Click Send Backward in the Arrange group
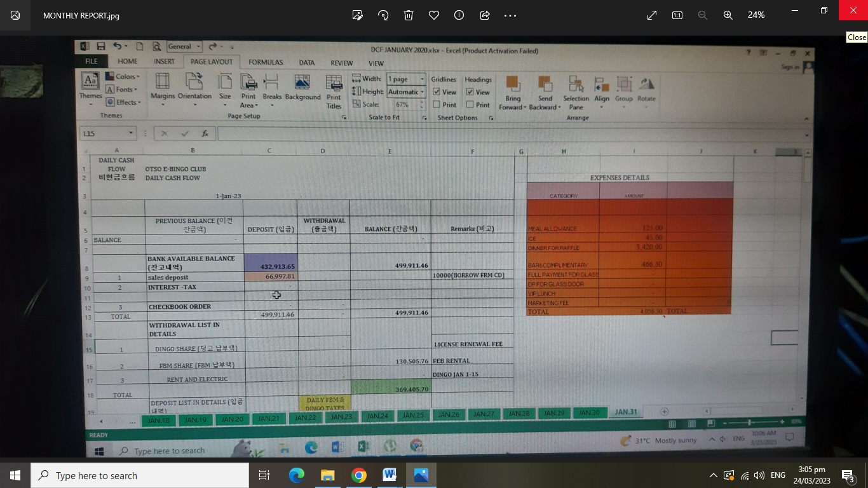Viewport: 868px width, 488px height. [x=545, y=92]
